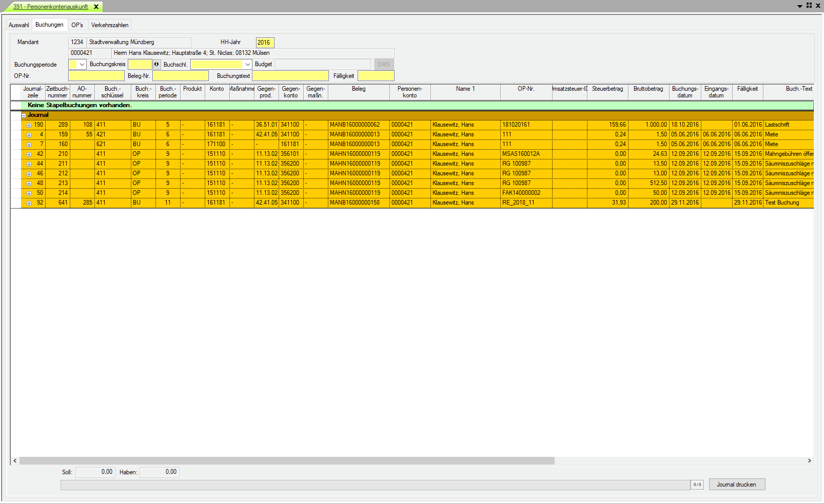This screenshot has height=504, width=824.
Task: Close the 391 - Personenkontenauskunft tab
Action: [x=96, y=7]
